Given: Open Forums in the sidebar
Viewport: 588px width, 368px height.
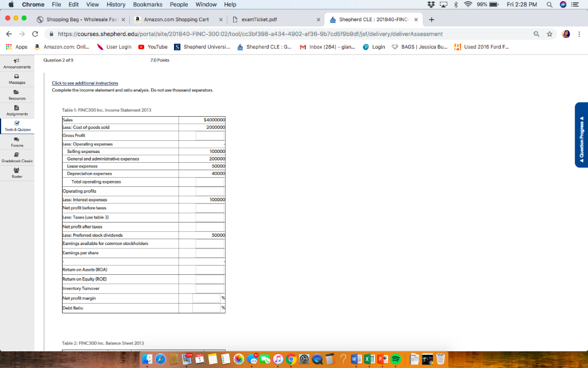Looking at the screenshot, I should [17, 142].
